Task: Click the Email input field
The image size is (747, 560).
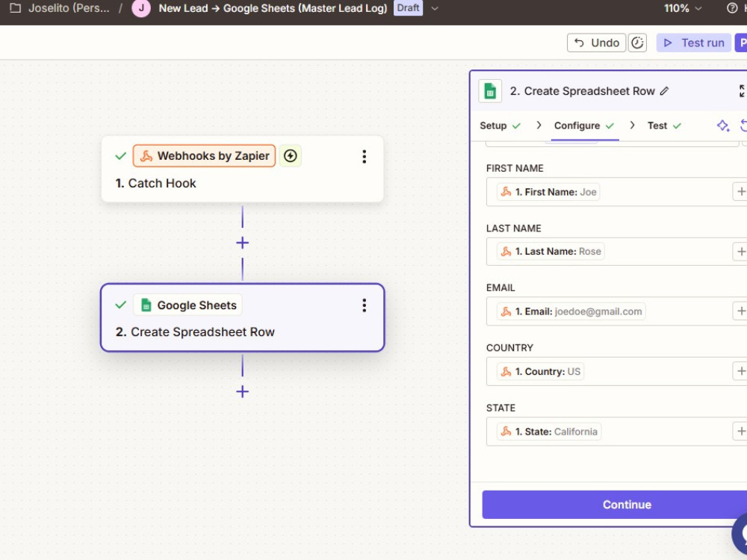Action: [616, 311]
